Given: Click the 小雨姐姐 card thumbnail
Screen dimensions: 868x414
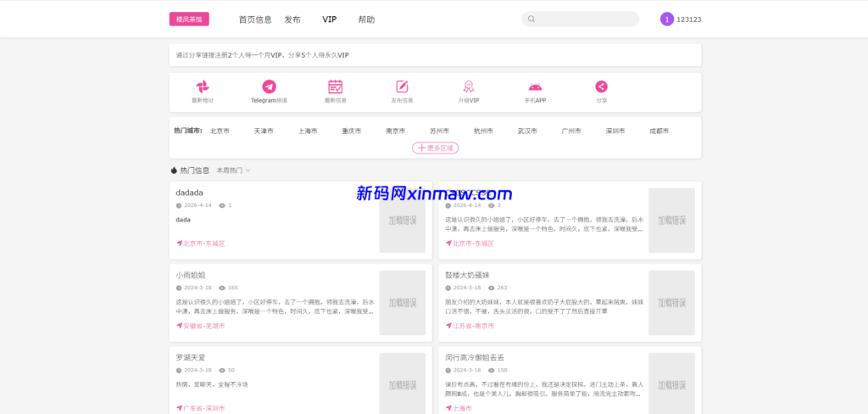Looking at the screenshot, I should coord(403,303).
